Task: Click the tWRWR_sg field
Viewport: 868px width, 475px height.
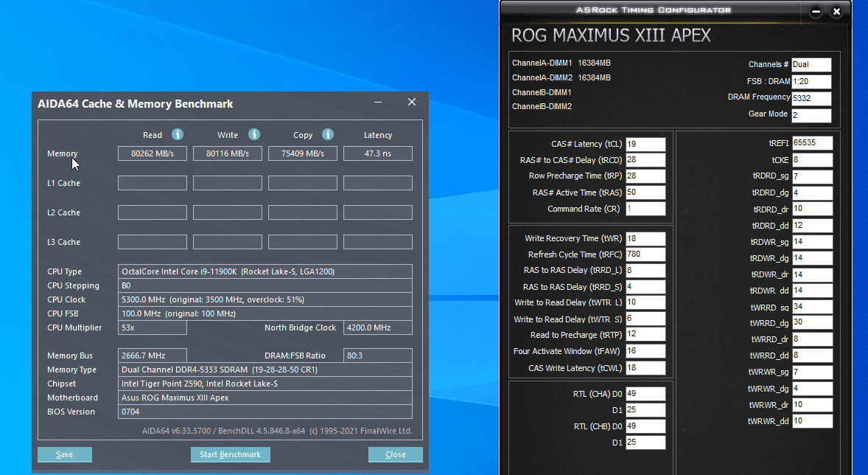Action: [x=812, y=372]
